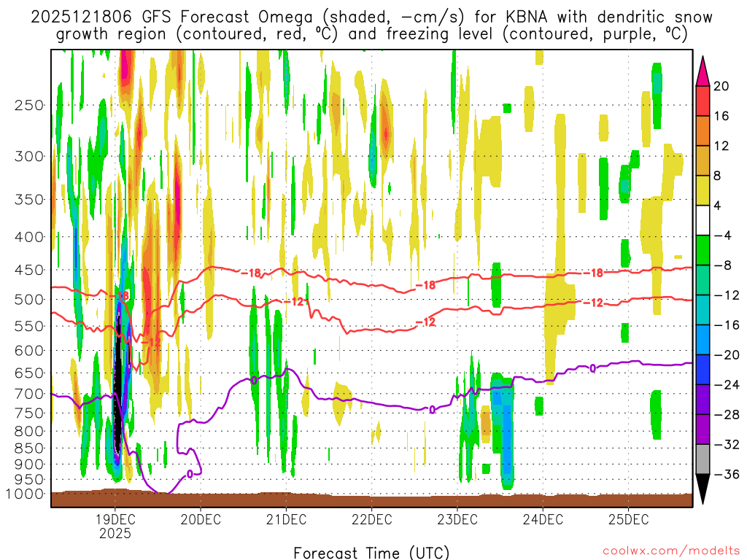747x560 pixels.
Task: Open the coolwx.com/modelts link
Action: click(671, 551)
